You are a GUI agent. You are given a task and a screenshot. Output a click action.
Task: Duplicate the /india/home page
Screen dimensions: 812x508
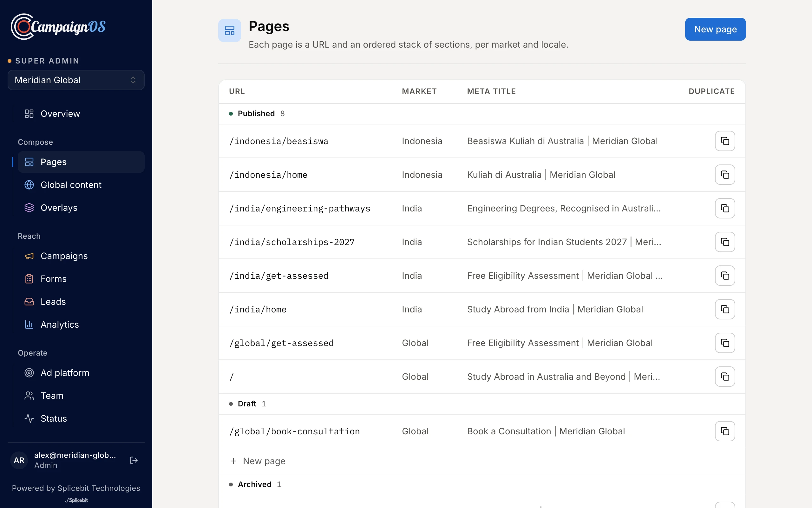(725, 309)
